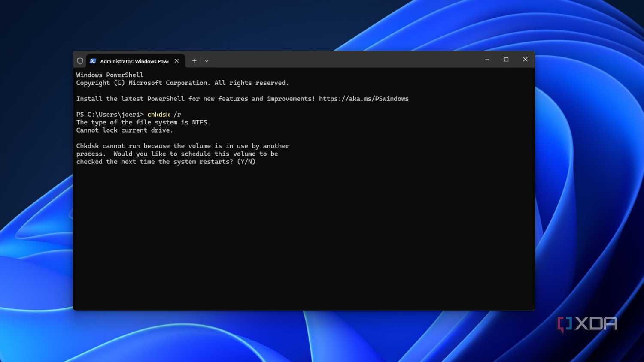Click the 'PS C:\Users\joeri>' prompt text
This screenshot has height=362, width=644.
coord(110,115)
